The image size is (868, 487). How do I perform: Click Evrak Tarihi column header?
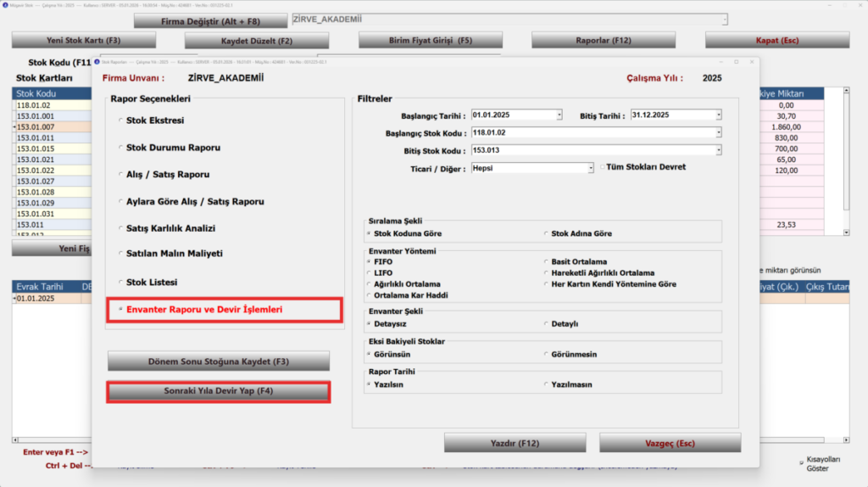[47, 287]
